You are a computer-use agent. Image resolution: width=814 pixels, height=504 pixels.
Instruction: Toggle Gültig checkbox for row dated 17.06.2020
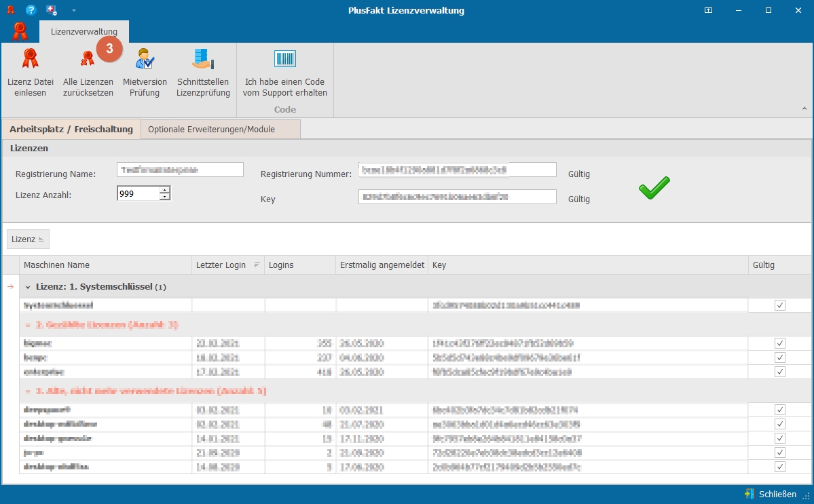(x=780, y=467)
